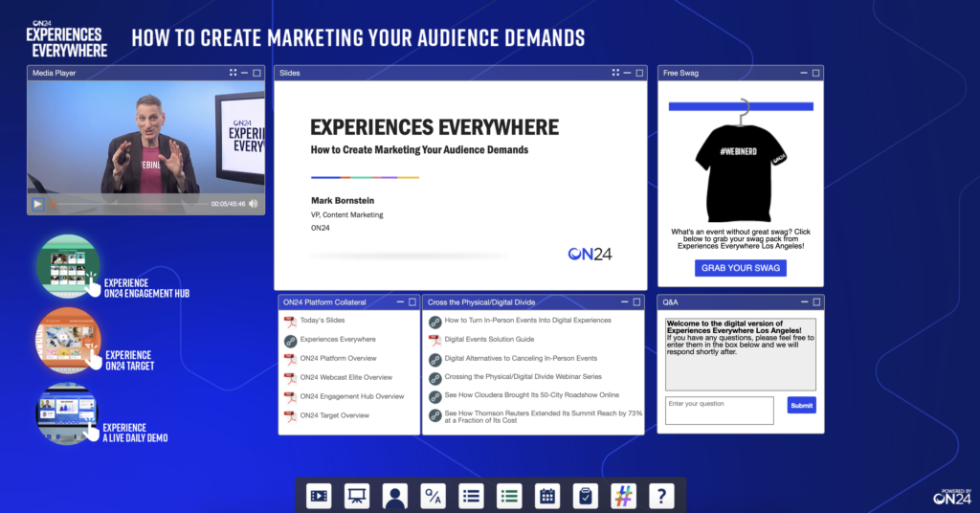Open ON24 Engagement Hub Overview document

(352, 396)
